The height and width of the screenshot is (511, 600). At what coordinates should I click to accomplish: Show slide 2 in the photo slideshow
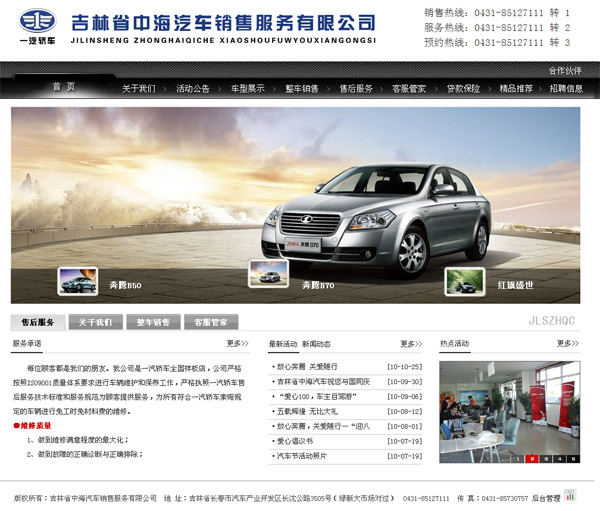(x=532, y=459)
